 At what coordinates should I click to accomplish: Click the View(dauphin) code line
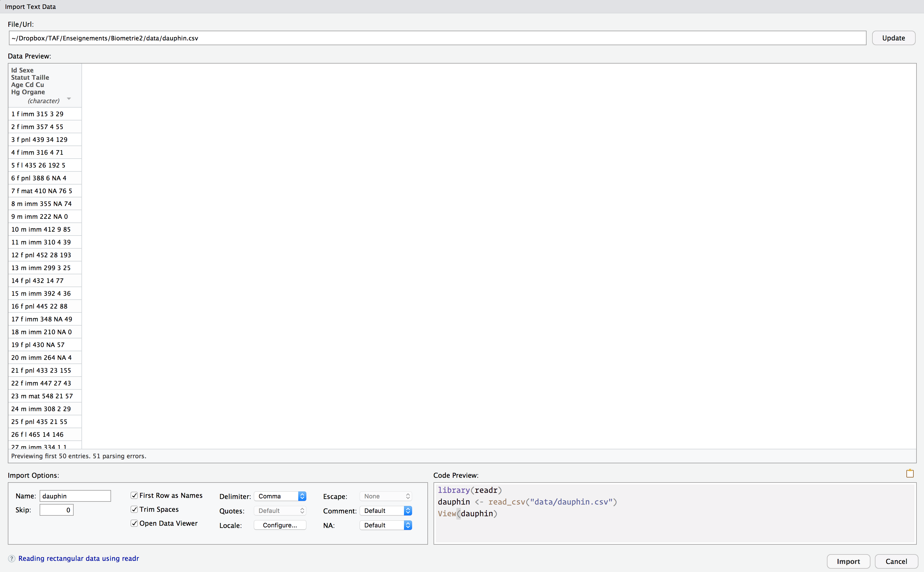468,513
